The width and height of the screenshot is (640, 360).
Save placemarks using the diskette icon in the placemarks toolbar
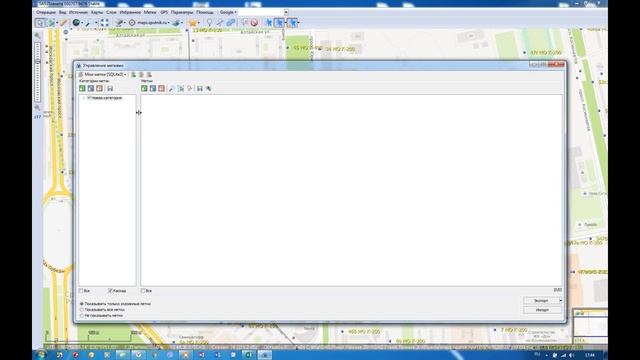pos(200,88)
